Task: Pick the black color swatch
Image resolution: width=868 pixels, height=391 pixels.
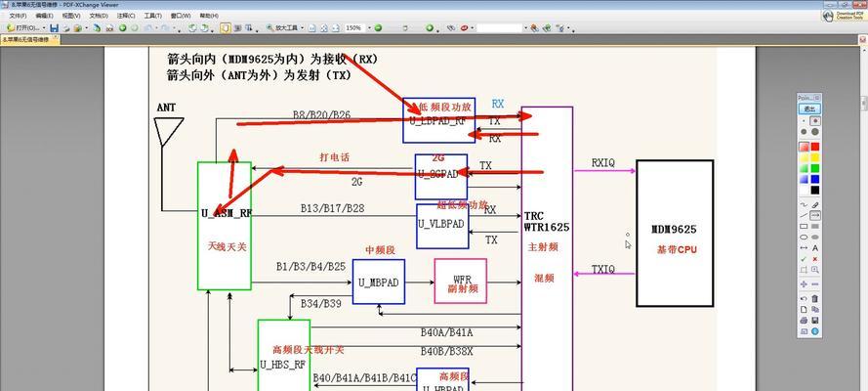Action: pos(815,190)
